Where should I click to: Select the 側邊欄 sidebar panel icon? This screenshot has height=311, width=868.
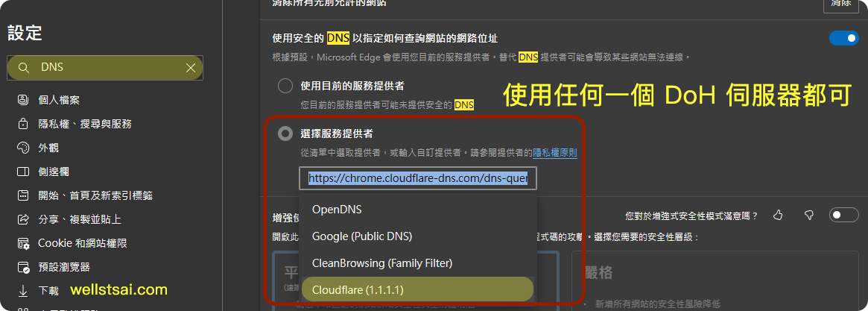[23, 172]
